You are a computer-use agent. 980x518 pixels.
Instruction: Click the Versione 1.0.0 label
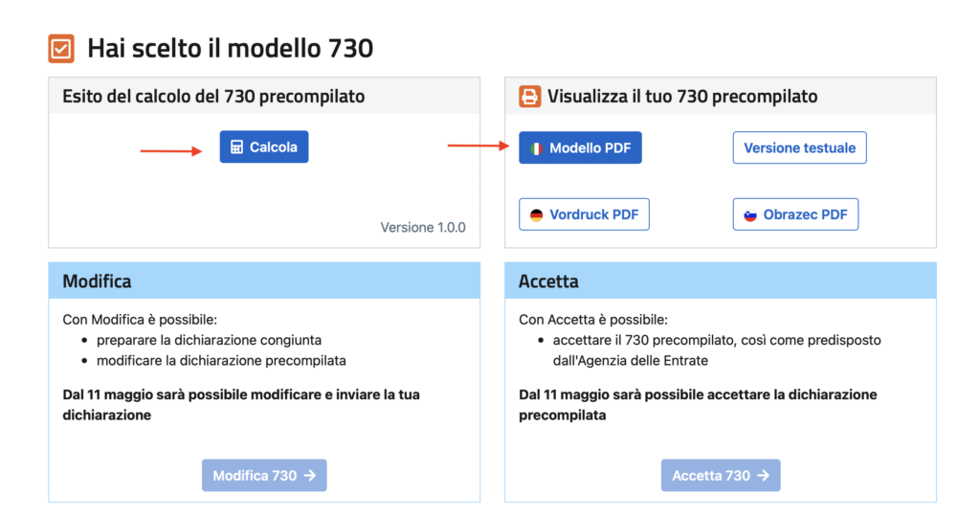[x=423, y=228]
